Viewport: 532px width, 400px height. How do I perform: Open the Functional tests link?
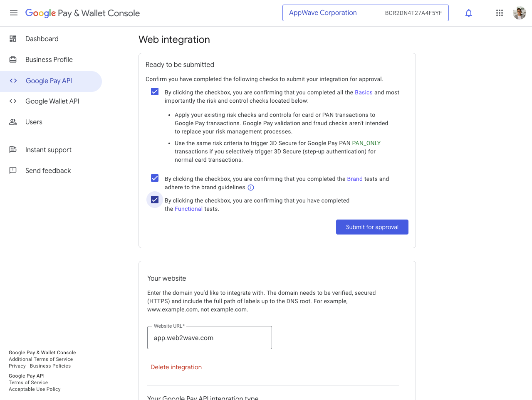[188, 209]
